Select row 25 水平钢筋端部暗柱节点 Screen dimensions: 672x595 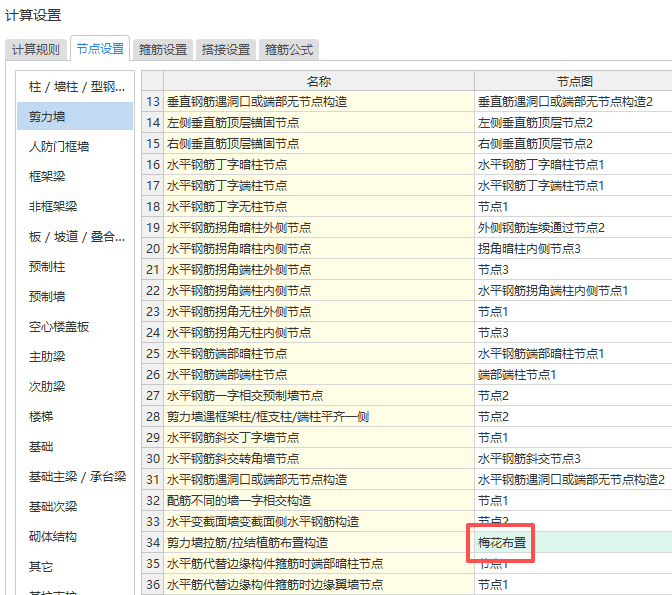319,354
